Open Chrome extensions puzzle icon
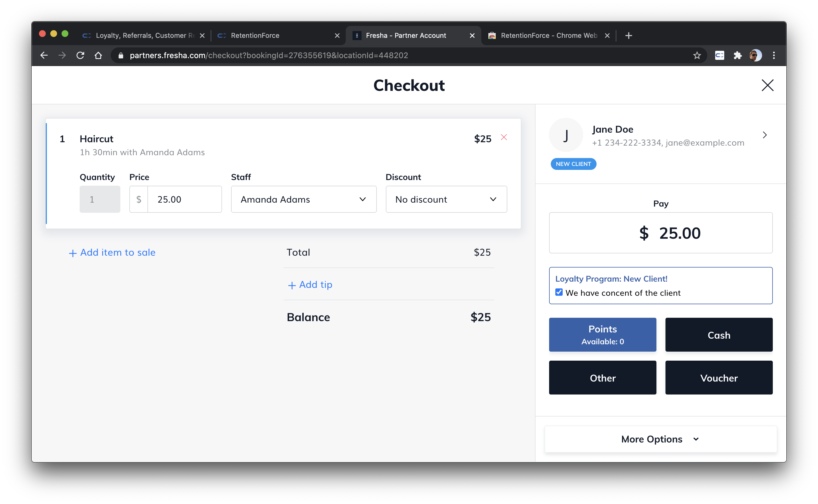Image resolution: width=818 pixels, height=504 pixels. tap(737, 55)
